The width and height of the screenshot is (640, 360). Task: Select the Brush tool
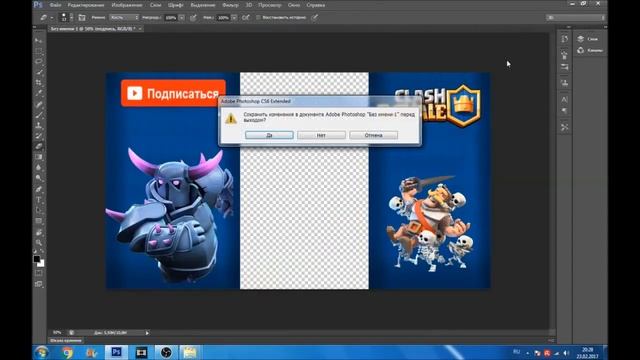coord(38,116)
